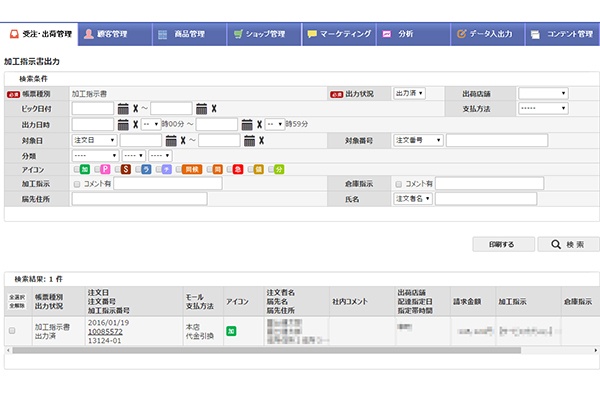Viewport: 600px width, 400px height.
Task: Open the 出力状況 dropdown
Action: coord(410,93)
